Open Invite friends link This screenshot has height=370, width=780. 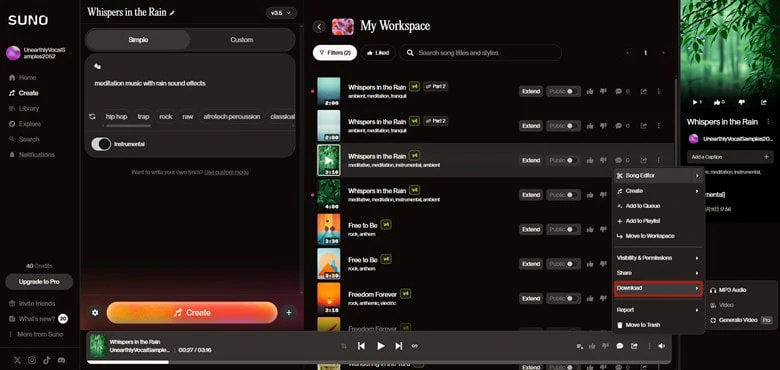(x=32, y=303)
